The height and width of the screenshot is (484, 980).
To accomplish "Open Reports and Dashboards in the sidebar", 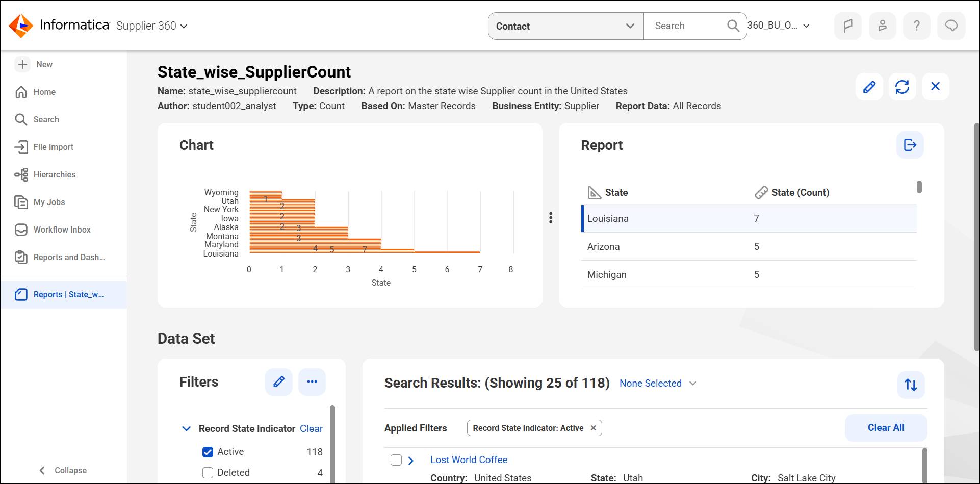I will coord(69,257).
